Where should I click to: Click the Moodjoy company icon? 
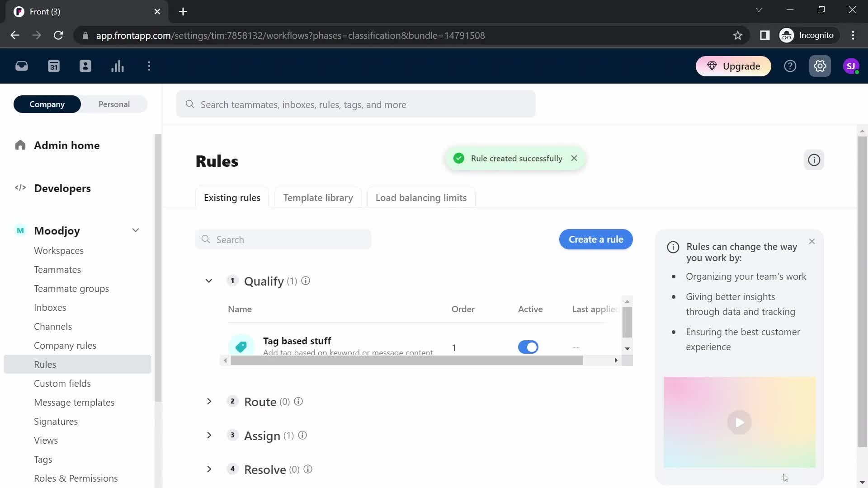coord(20,230)
